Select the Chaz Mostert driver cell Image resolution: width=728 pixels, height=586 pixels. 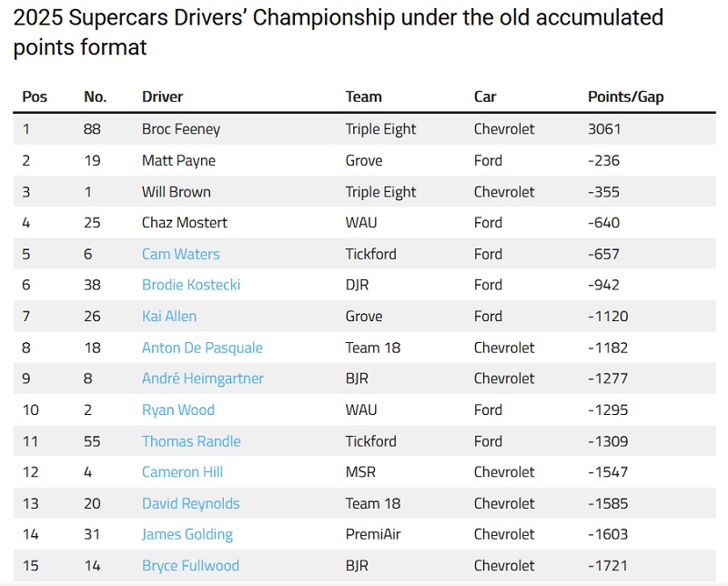coord(185,223)
